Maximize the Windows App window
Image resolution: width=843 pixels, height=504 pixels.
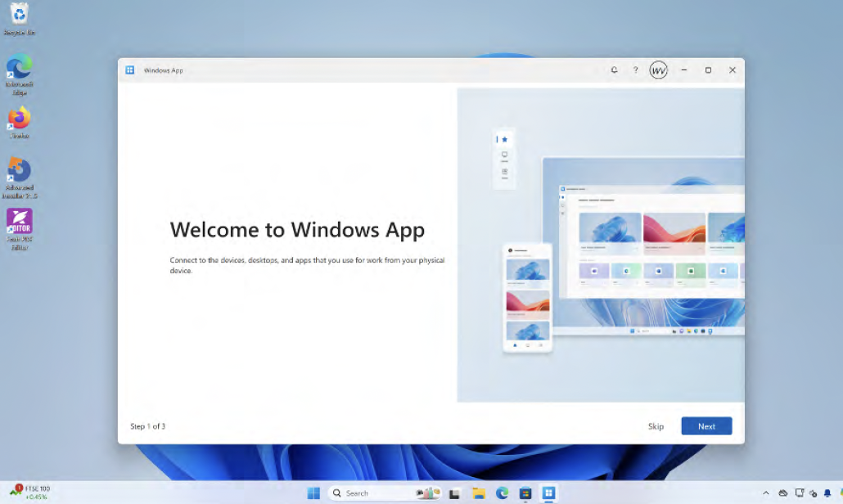click(x=708, y=70)
